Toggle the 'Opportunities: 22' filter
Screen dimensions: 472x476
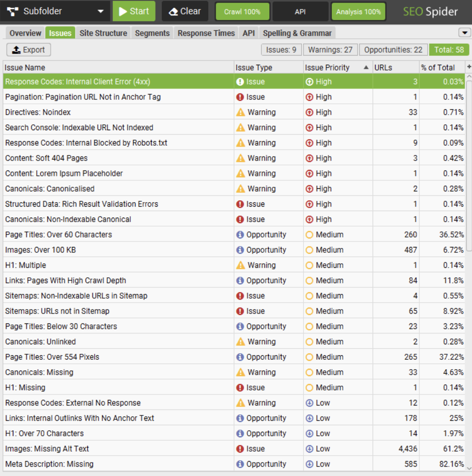pos(393,49)
